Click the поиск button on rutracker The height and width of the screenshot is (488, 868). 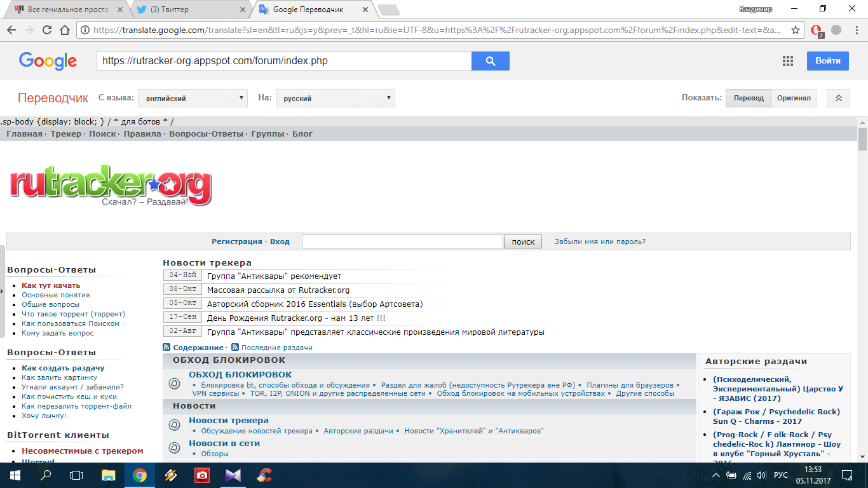pos(523,242)
